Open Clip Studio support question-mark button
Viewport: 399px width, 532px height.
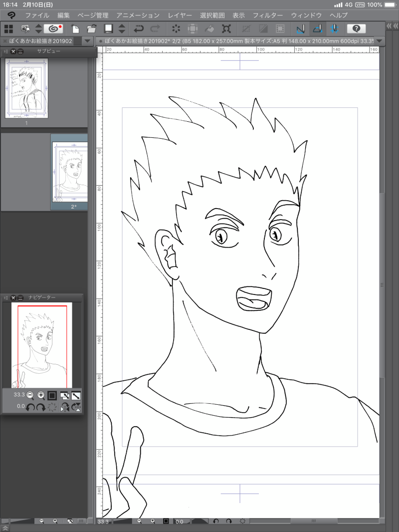pos(356,29)
